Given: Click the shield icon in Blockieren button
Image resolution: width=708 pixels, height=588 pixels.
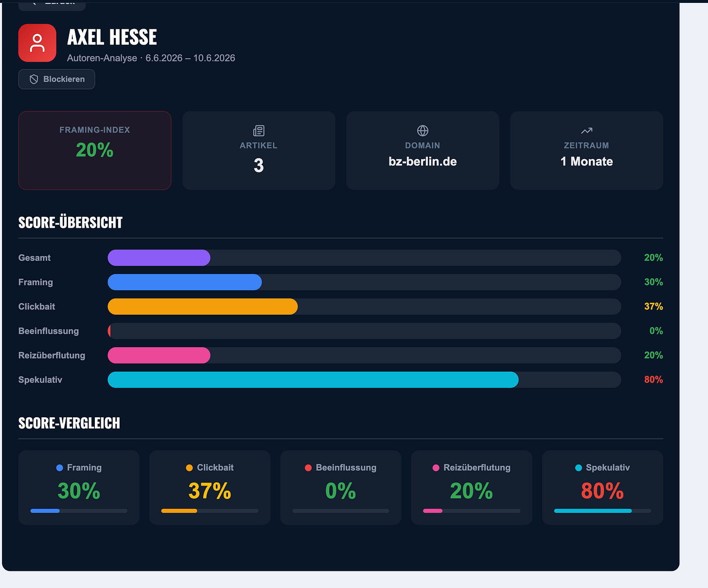Looking at the screenshot, I should point(34,79).
